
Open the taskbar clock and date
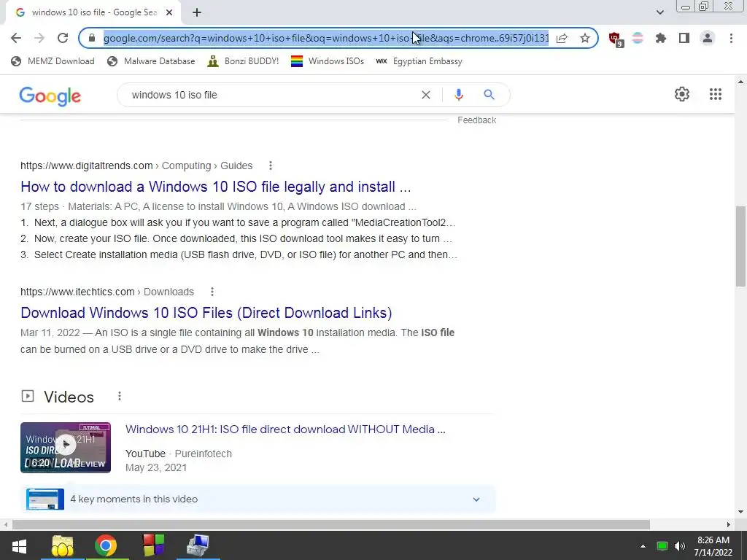(x=713, y=546)
